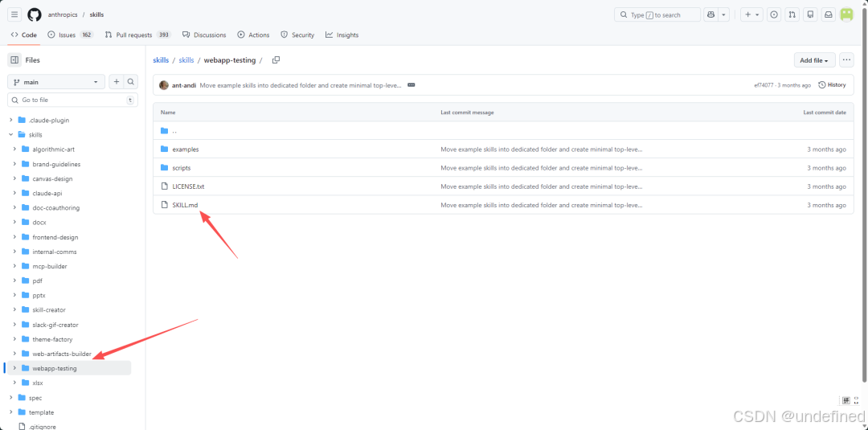The width and height of the screenshot is (868, 430).
Task: Open the Discussions tab
Action: click(x=204, y=35)
